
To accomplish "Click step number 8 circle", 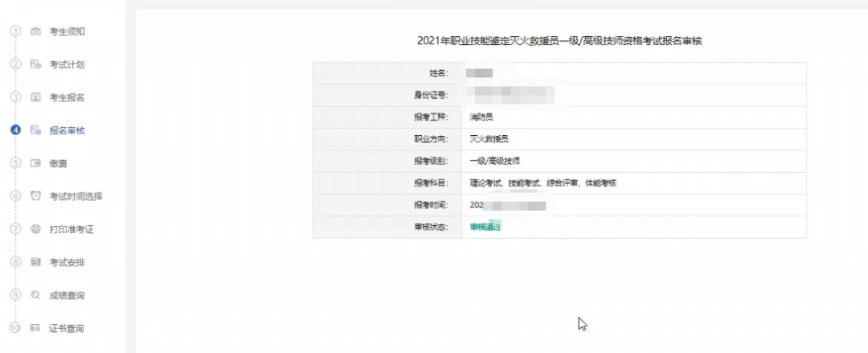I will coord(15,262).
